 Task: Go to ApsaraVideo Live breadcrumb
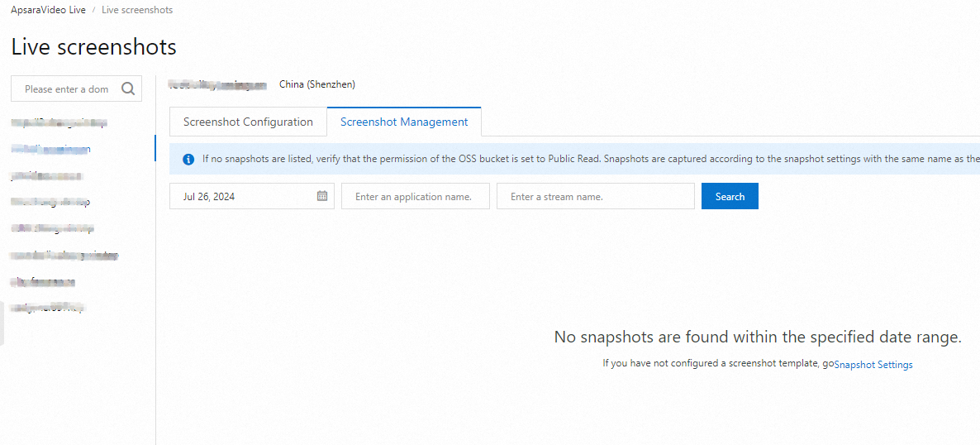tap(48, 10)
